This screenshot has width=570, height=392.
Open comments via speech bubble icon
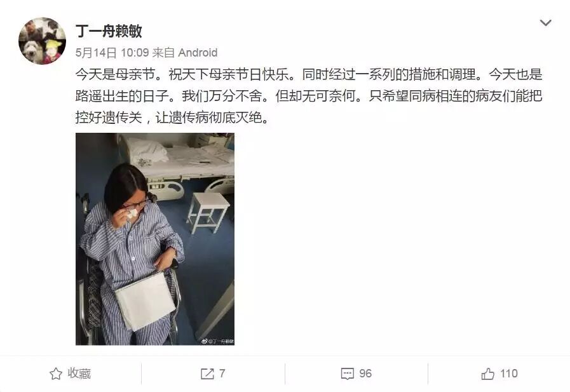click(x=347, y=374)
